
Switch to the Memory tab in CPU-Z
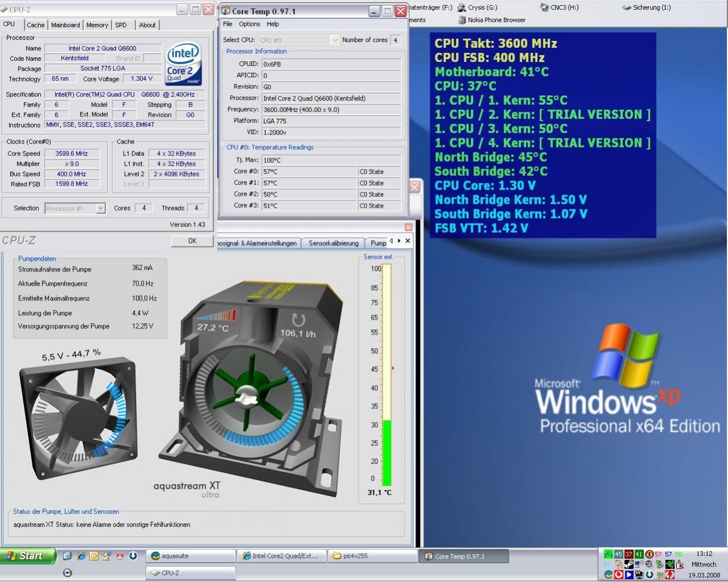click(97, 25)
